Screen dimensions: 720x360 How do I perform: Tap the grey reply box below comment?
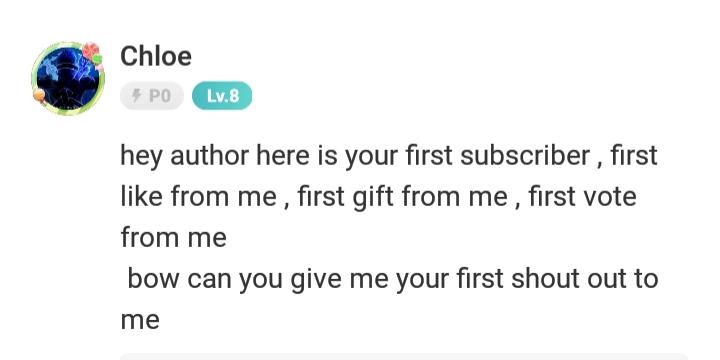(404, 357)
